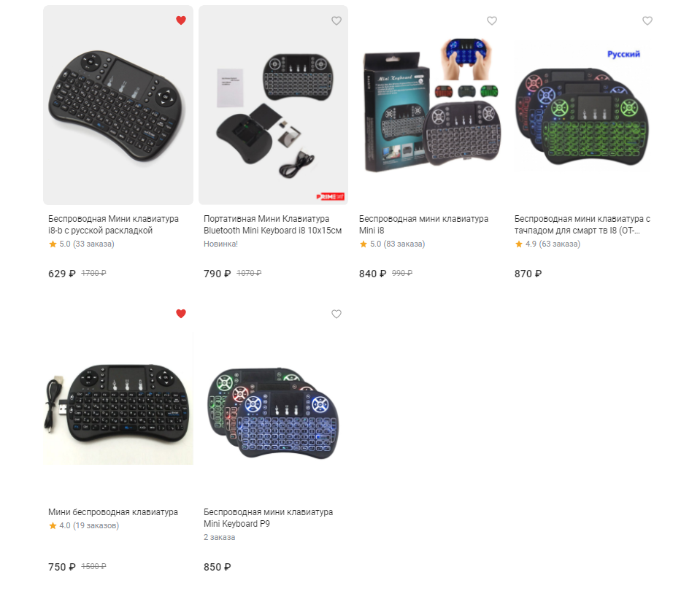Open Беспроводная мини клавиатура Mini Keyboard P9 link

(269, 518)
